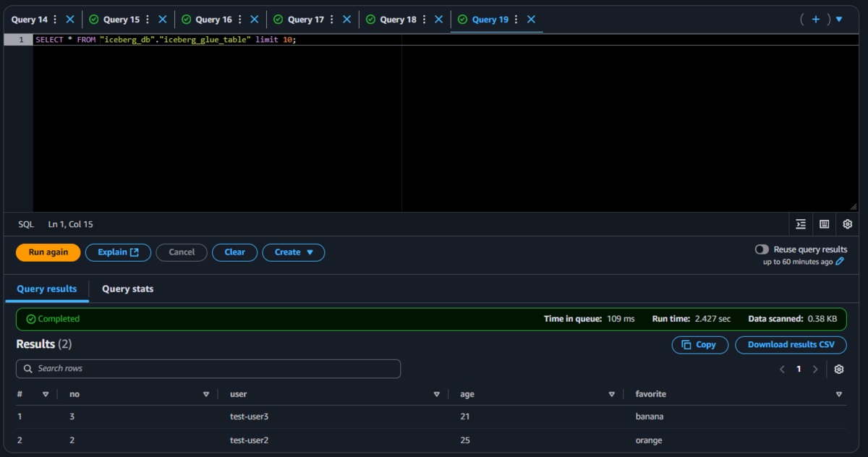Open the Create dropdown menu
The width and height of the screenshot is (868, 457).
click(294, 252)
